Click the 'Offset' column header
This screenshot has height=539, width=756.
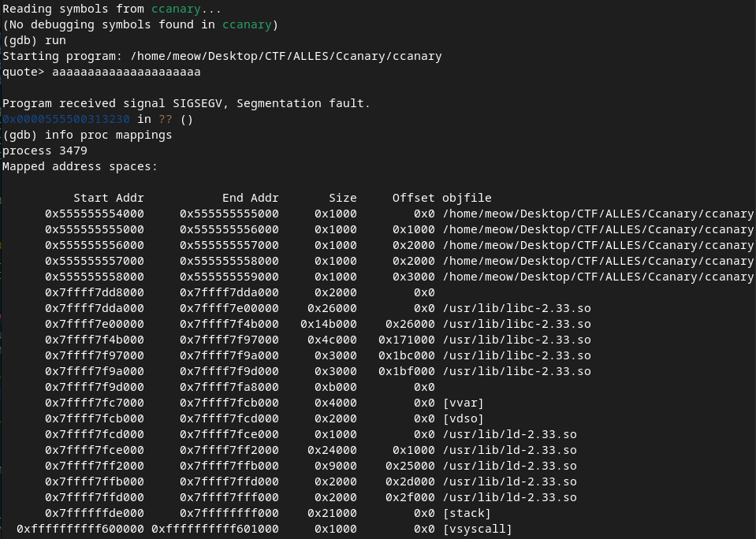pyautogui.click(x=414, y=198)
